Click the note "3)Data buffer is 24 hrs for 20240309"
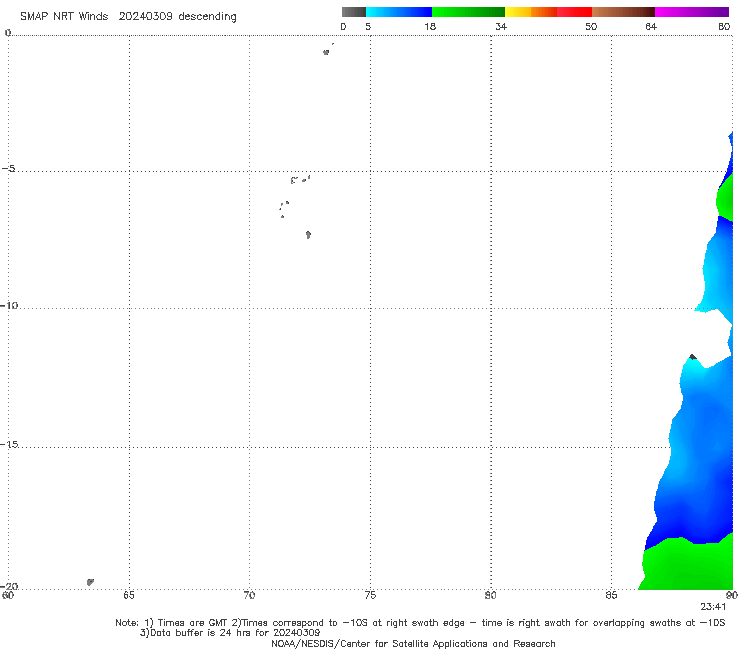740x650 pixels. point(230,633)
